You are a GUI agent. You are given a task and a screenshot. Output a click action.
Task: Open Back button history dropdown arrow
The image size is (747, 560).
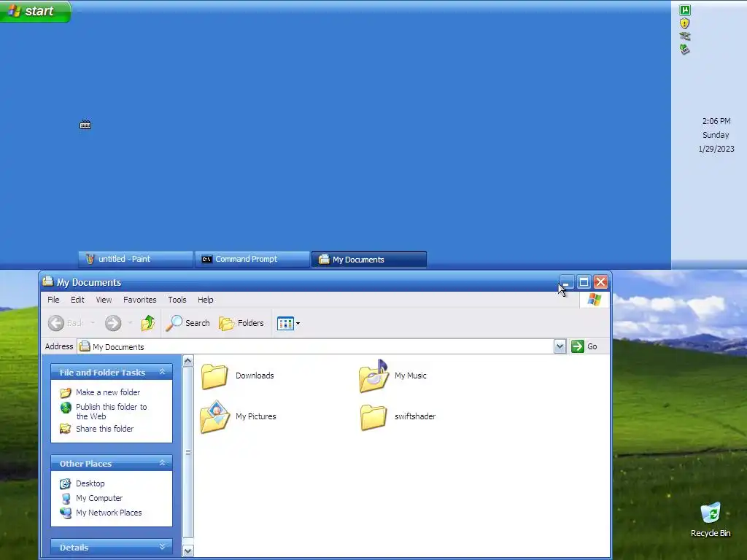(93, 323)
